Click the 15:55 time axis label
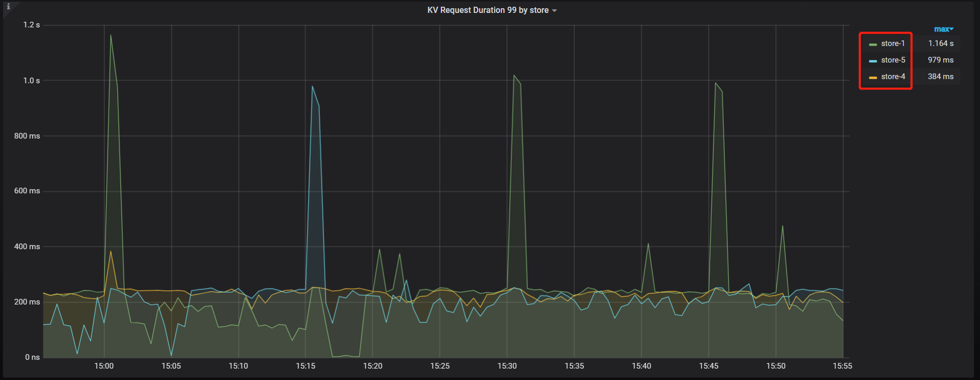The height and width of the screenshot is (380, 980). 843,366
